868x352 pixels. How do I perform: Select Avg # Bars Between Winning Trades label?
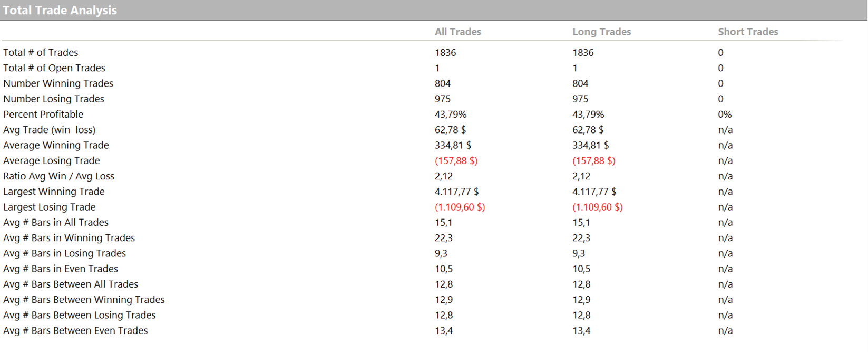coord(84,300)
